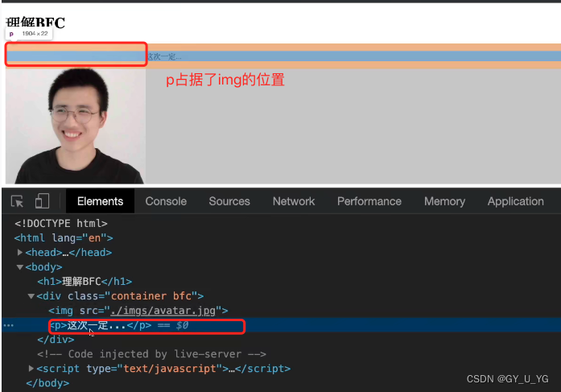This screenshot has width=561, height=392.
Task: Open the three-dots menu on selected row
Action: coord(9,325)
